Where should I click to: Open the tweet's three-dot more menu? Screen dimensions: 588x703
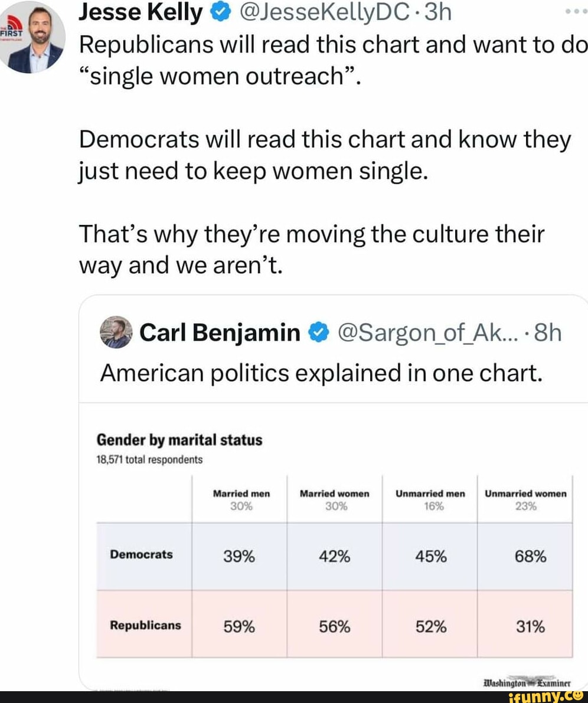tap(576, 12)
